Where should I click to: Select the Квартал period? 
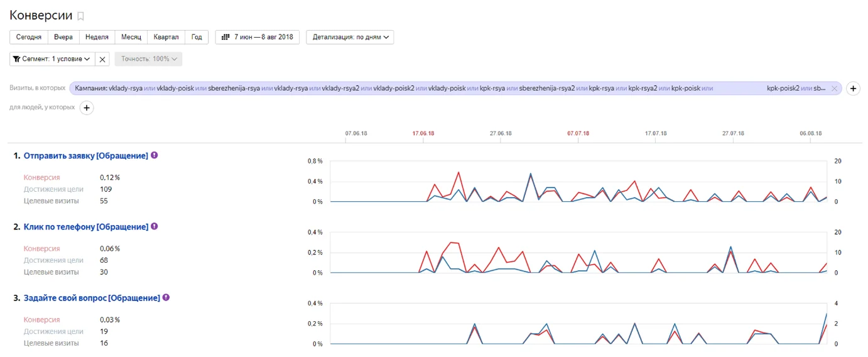(x=166, y=37)
